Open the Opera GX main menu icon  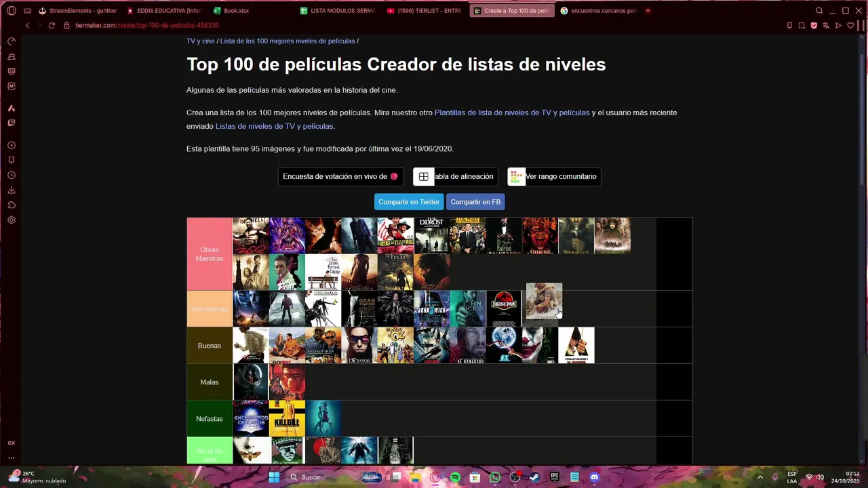[12, 11]
